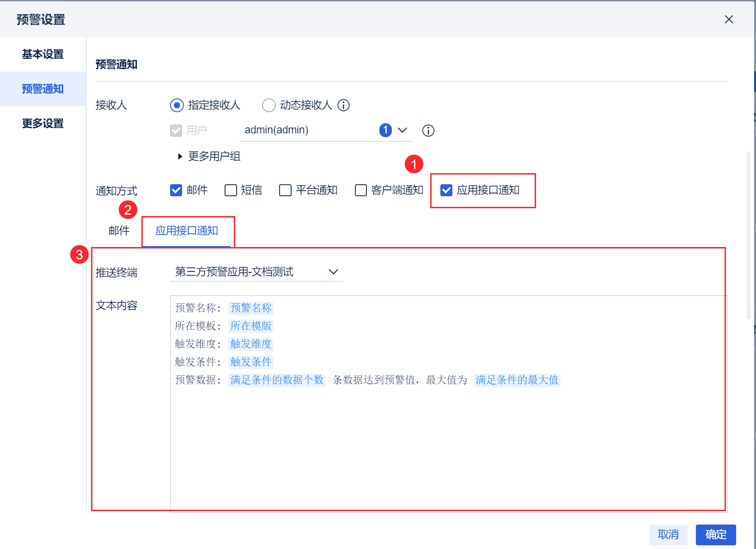Select the 应用接口通知 content tab
The width and height of the screenshot is (756, 549).
click(x=187, y=231)
